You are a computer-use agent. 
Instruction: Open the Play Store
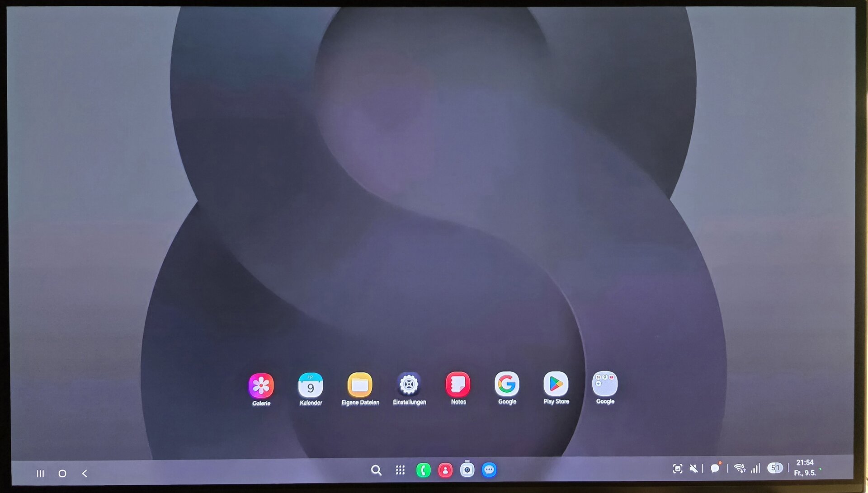pyautogui.click(x=556, y=384)
